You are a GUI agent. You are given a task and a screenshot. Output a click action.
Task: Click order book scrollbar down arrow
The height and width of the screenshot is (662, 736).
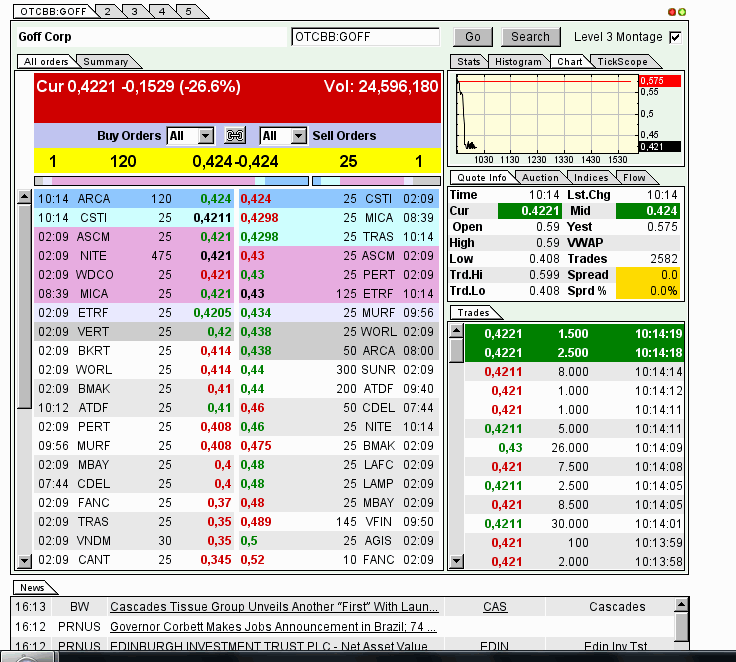pyautogui.click(x=24, y=560)
